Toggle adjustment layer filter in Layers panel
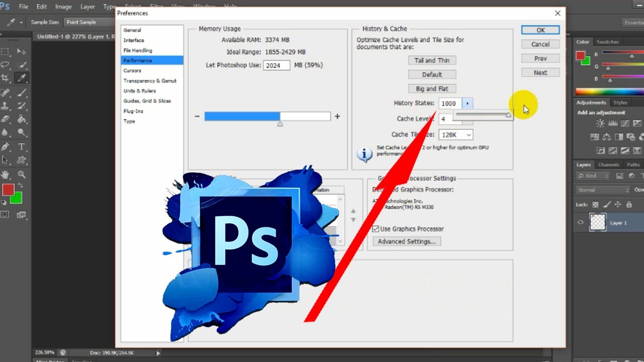 click(631, 176)
